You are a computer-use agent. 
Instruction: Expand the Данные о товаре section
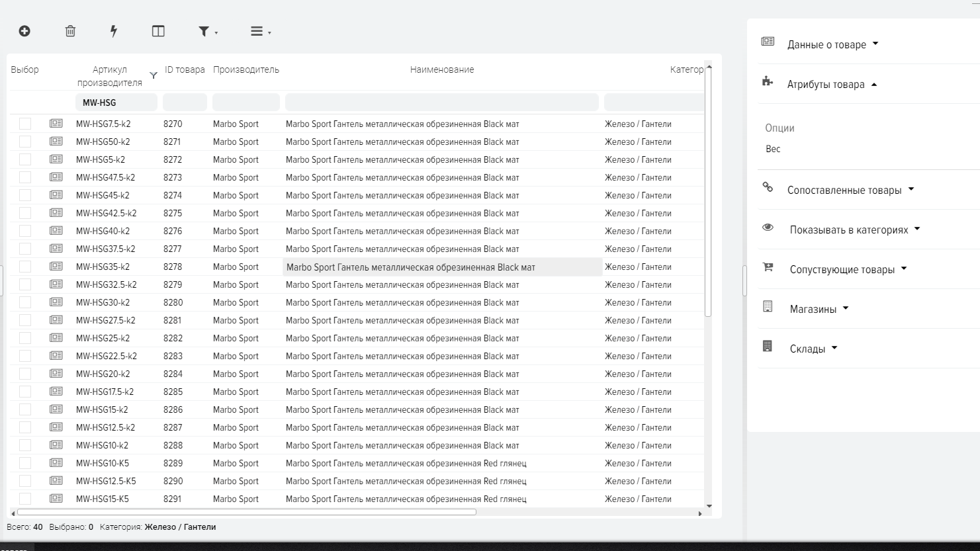pyautogui.click(x=832, y=44)
